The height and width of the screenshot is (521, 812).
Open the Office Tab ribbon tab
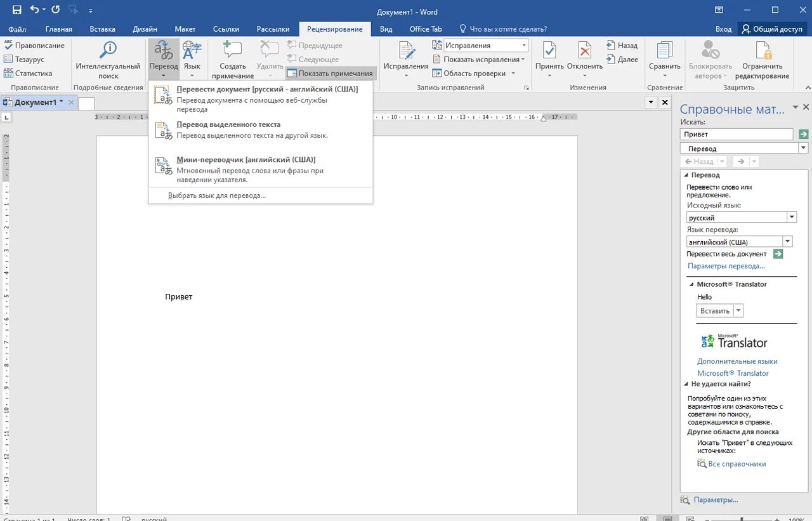point(426,29)
